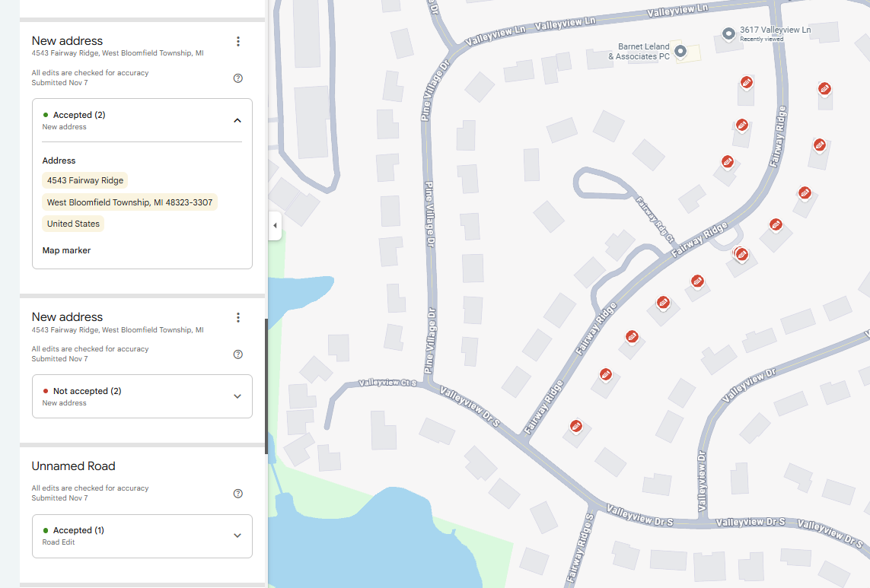The height and width of the screenshot is (588, 870).
Task: Open three-dot menu for first New address
Action: (x=238, y=41)
